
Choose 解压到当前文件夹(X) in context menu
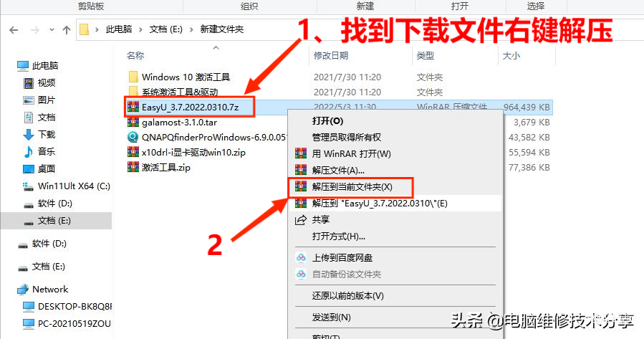[x=352, y=187]
